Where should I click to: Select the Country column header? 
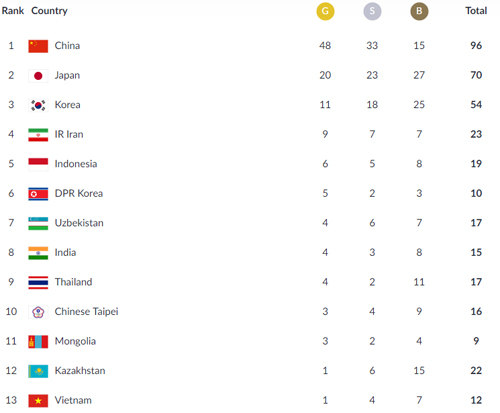[x=49, y=11]
